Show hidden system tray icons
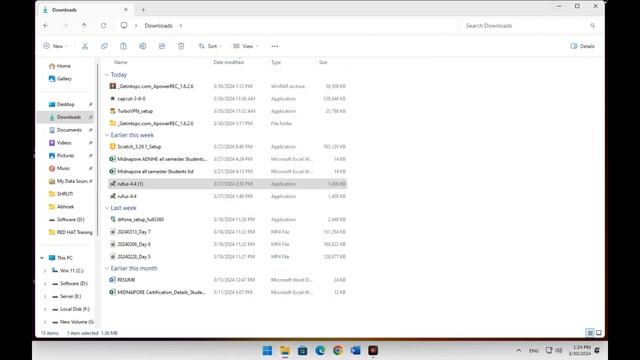640x360 pixels. pyautogui.click(x=518, y=350)
